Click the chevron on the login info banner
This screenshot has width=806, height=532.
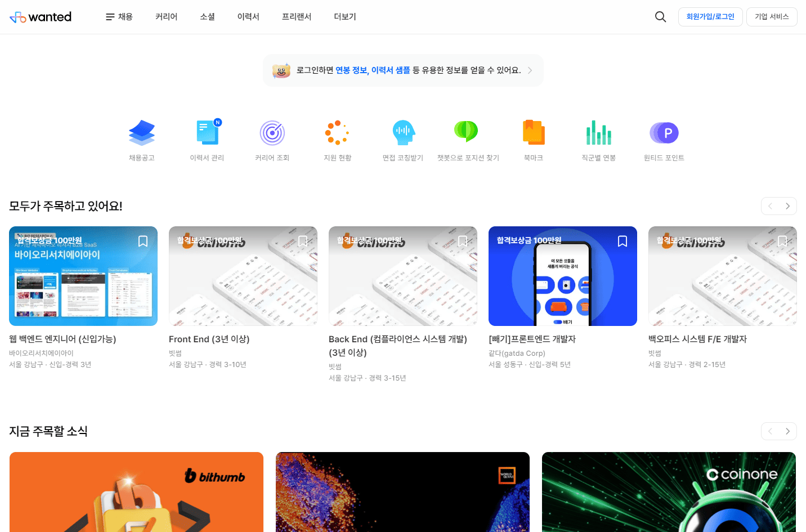click(x=530, y=70)
